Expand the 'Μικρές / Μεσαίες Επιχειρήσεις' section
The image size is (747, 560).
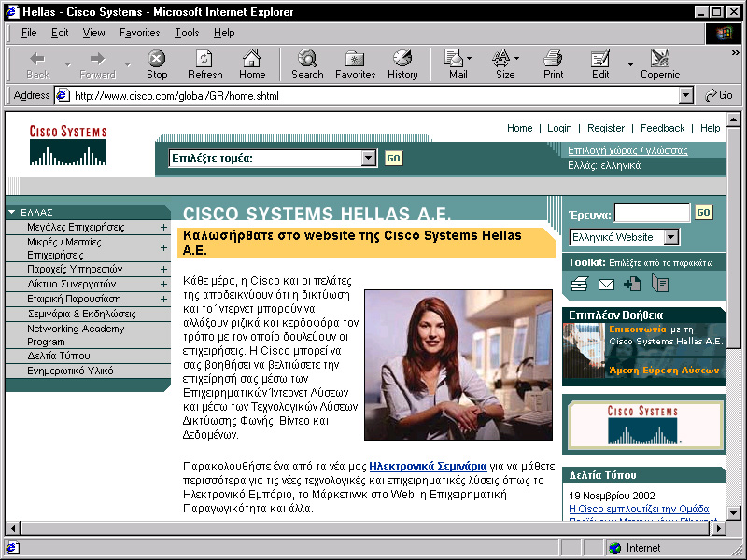(163, 248)
